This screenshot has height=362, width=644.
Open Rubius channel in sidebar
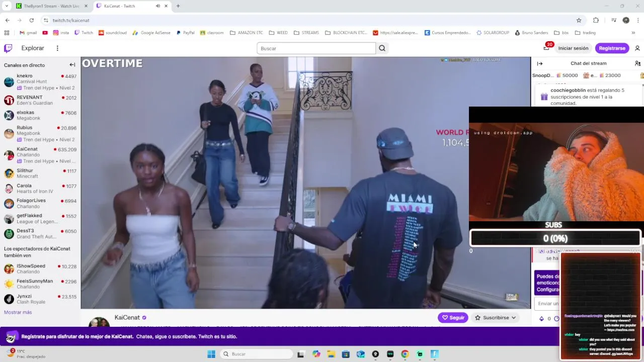[40, 133]
